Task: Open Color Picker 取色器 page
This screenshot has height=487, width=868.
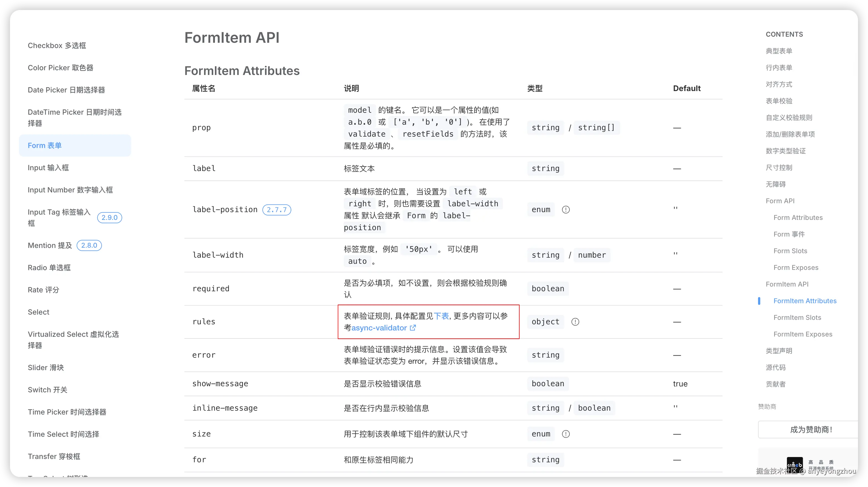Action: 60,68
